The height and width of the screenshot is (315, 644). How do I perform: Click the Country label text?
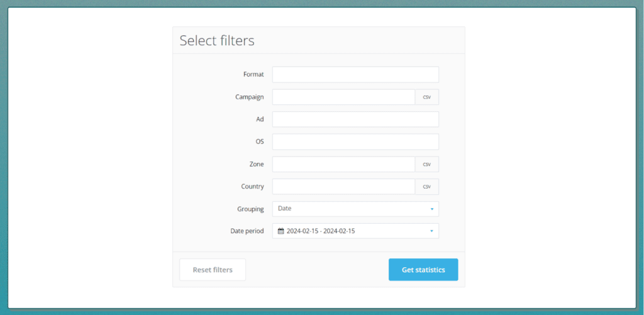(x=252, y=187)
